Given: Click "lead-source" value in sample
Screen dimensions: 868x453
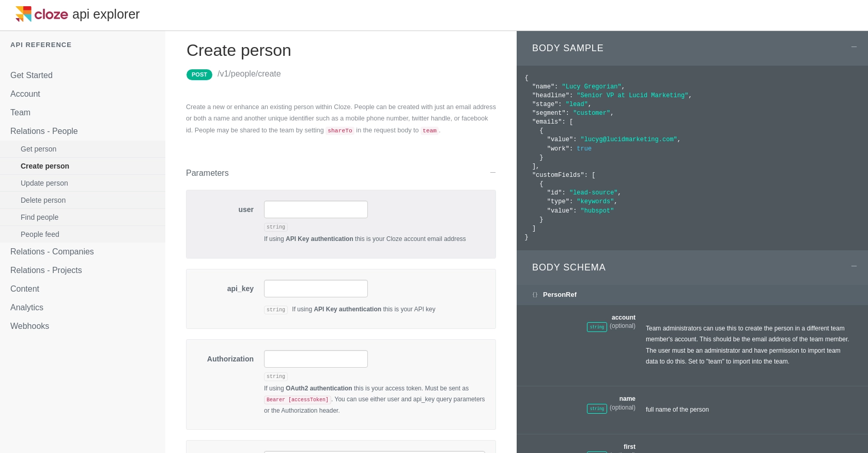Looking at the screenshot, I should tap(594, 193).
